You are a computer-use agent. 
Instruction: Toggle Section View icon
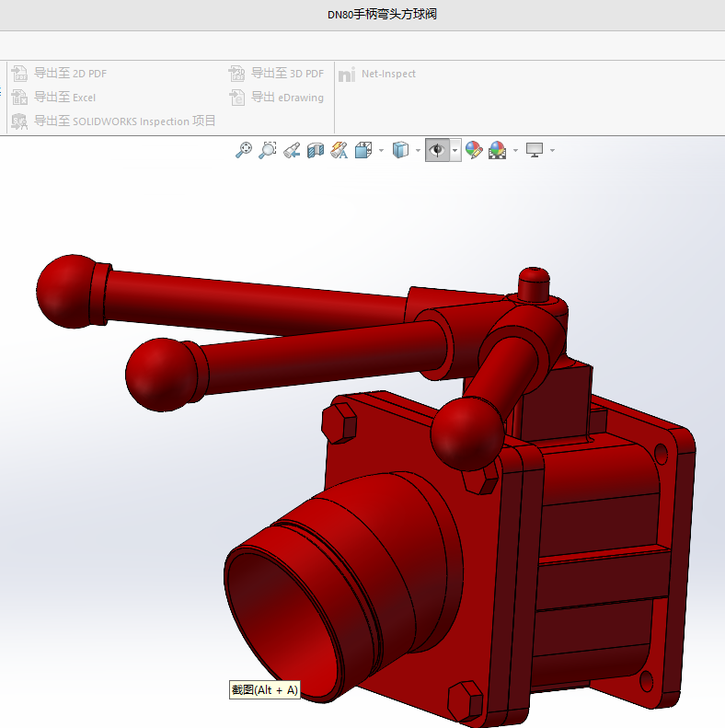pyautogui.click(x=316, y=150)
